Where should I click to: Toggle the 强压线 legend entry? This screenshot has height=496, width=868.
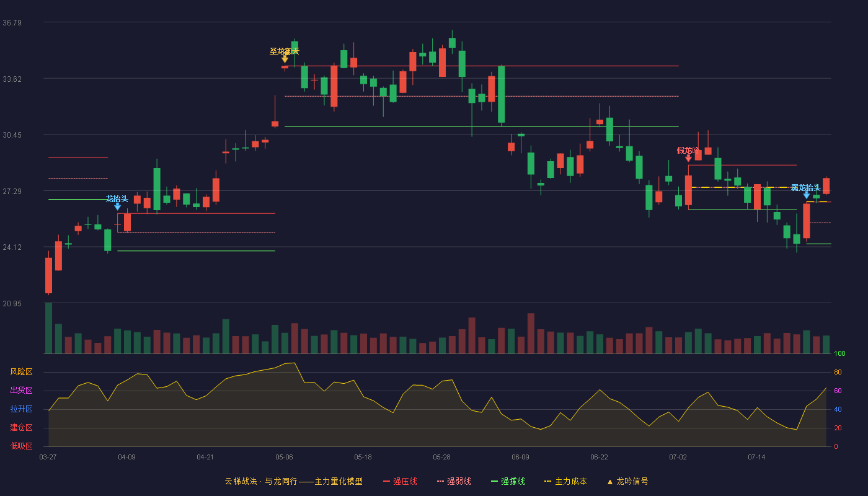[400, 481]
